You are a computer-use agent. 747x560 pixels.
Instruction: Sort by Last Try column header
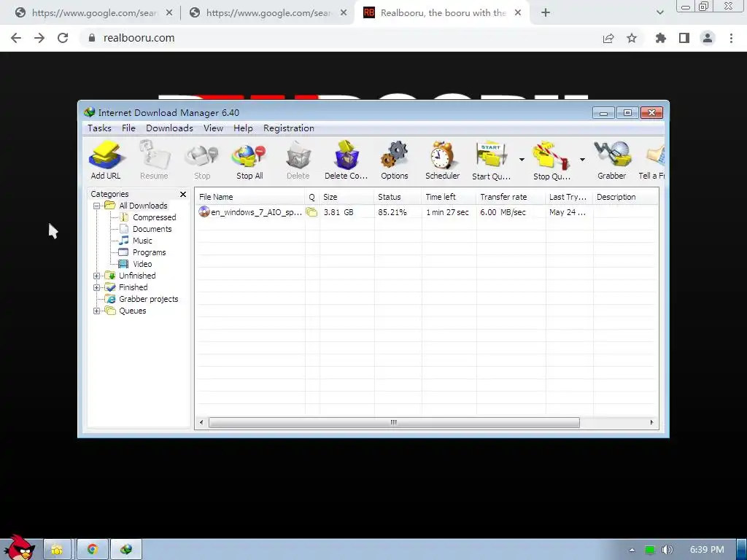(x=569, y=197)
